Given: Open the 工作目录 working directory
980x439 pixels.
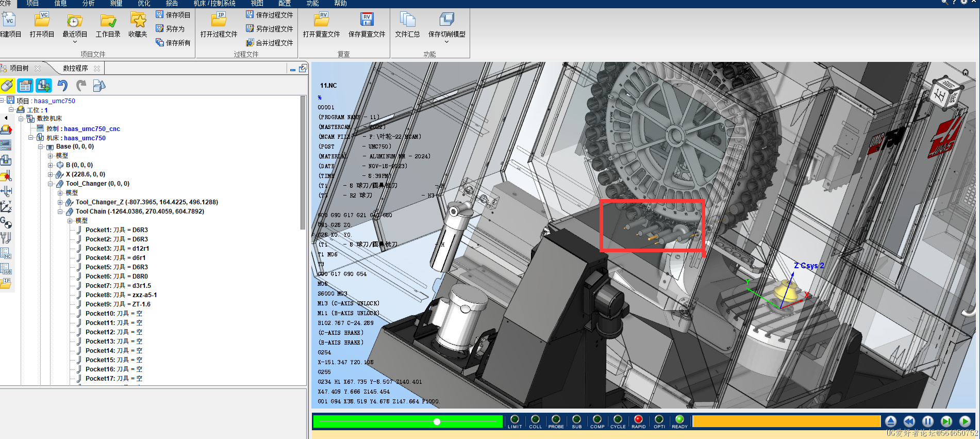Looking at the screenshot, I should [108, 20].
